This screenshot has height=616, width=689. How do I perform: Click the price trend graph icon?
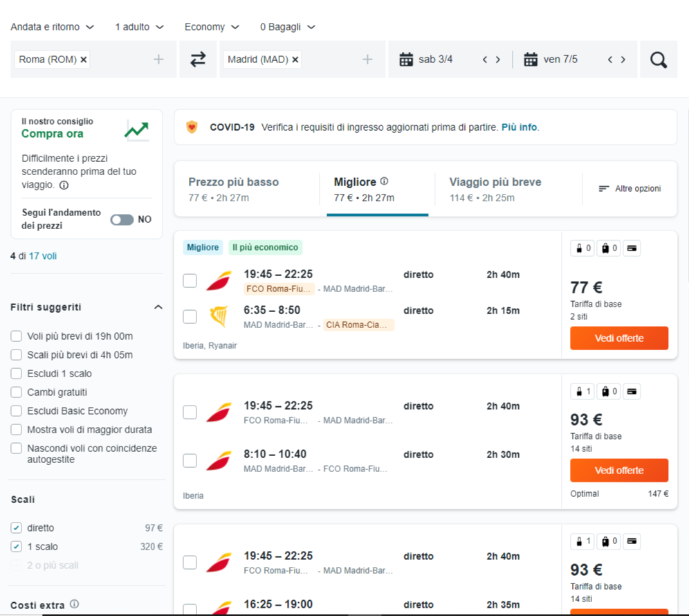coord(137,130)
